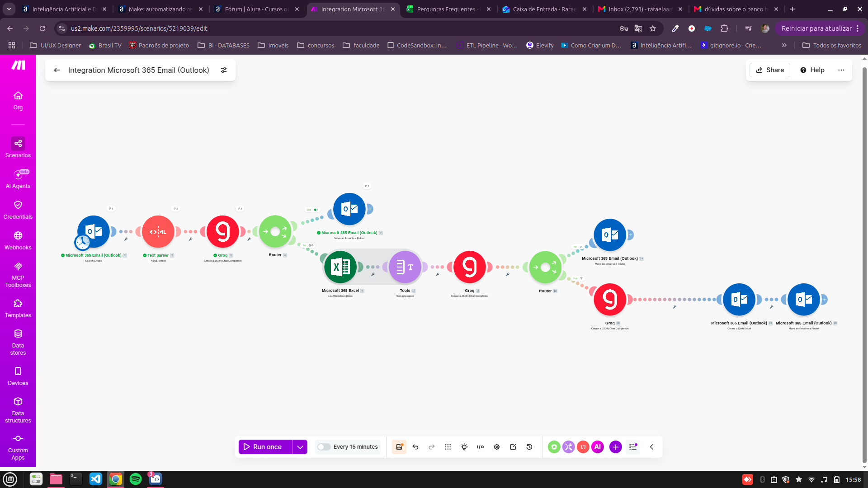The image size is (868, 488).
Task: Add a module after Outlook module 19
Action: (824, 300)
